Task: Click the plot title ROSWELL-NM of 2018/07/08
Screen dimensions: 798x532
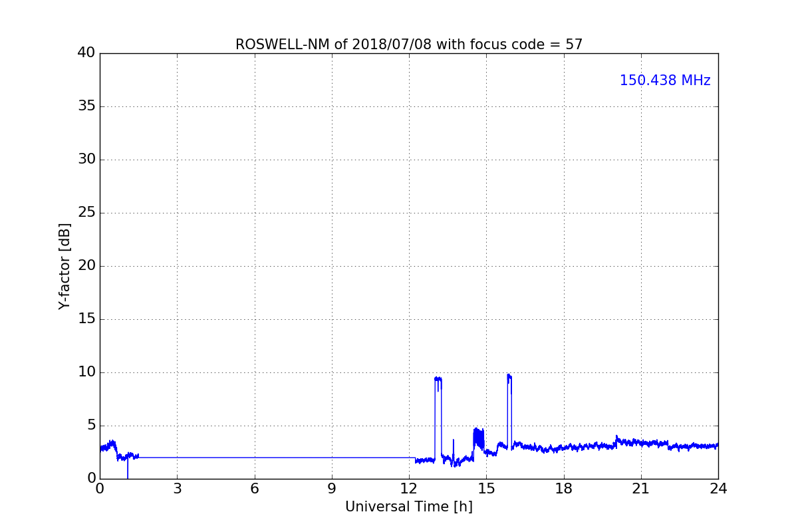Action: click(x=409, y=45)
